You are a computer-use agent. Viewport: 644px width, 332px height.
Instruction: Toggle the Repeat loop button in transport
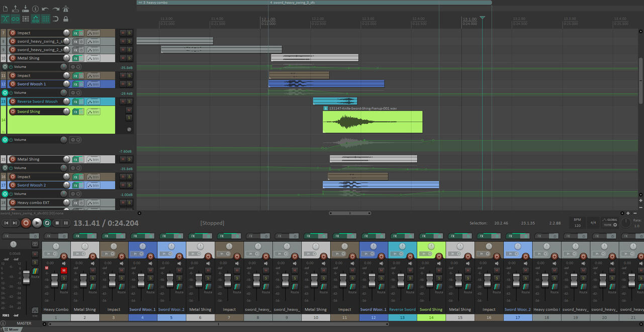click(x=47, y=223)
